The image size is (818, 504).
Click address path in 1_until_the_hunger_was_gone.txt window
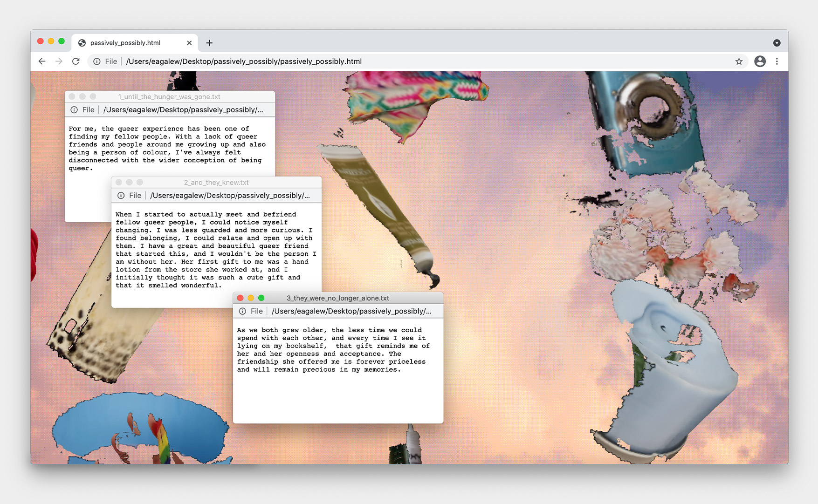click(x=183, y=110)
